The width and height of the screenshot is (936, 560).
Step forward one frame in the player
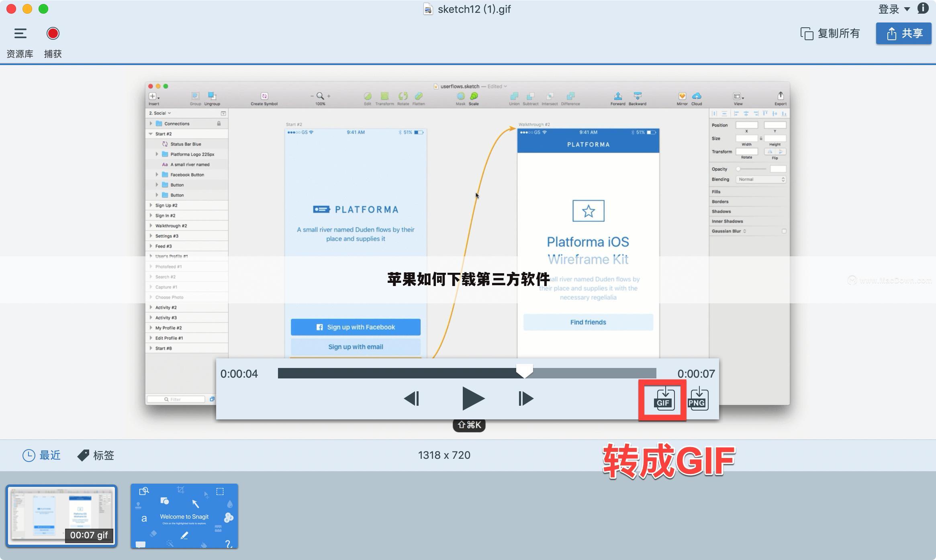point(525,399)
